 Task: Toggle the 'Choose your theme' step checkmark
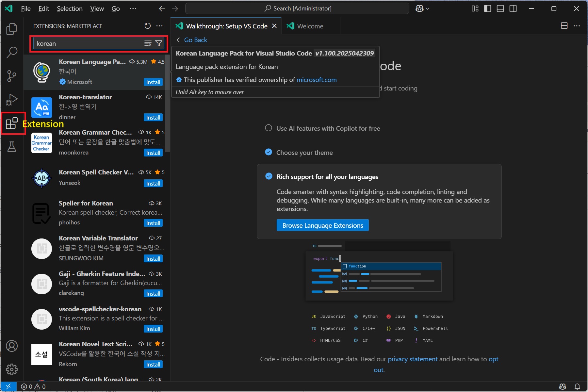pyautogui.click(x=269, y=152)
